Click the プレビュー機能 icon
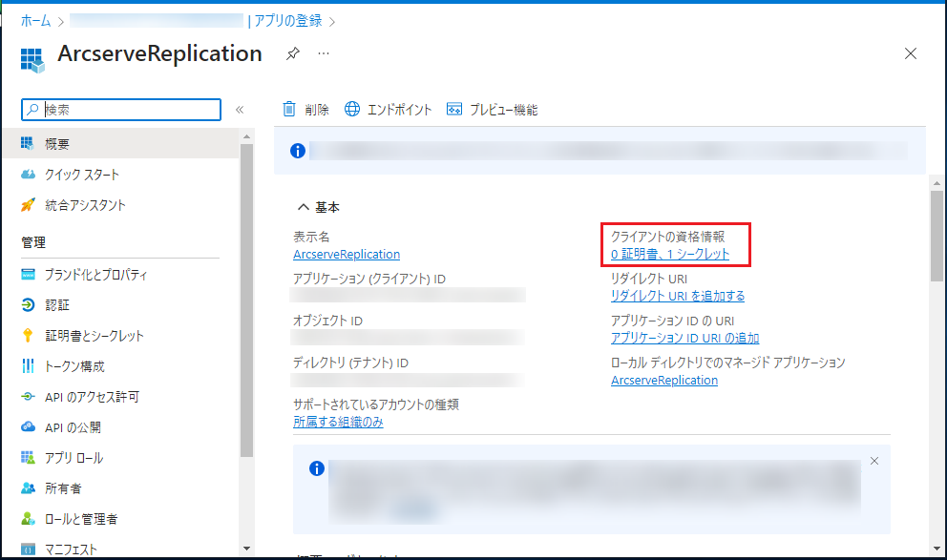The width and height of the screenshot is (947, 560). 454,109
